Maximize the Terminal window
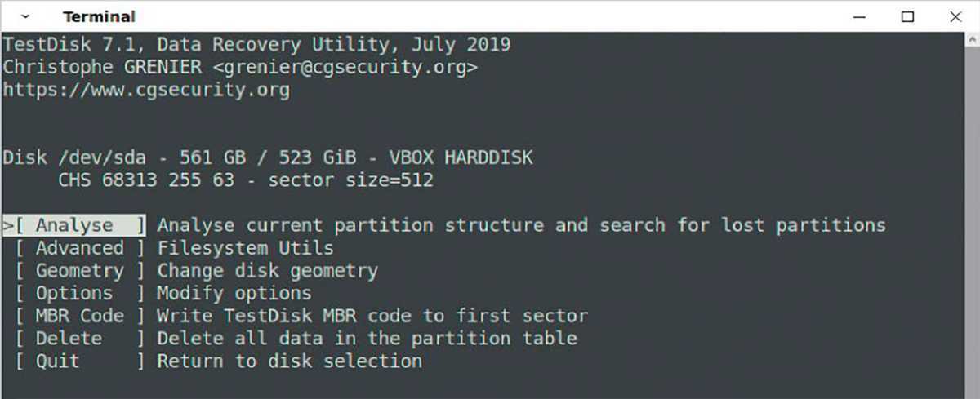 [907, 16]
